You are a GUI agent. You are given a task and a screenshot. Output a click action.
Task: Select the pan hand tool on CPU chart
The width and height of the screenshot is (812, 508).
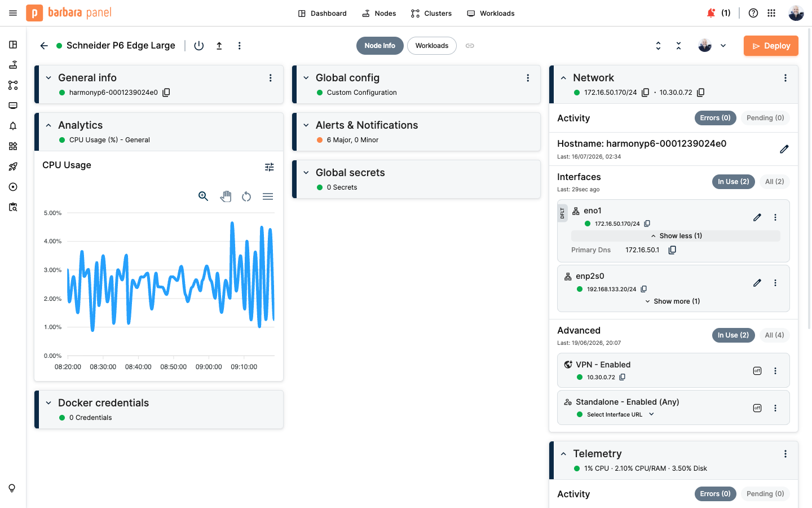[x=226, y=196]
